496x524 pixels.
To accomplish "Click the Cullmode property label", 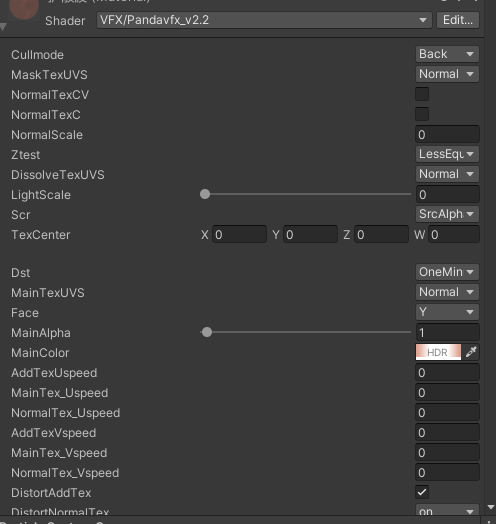I will coord(37,55).
